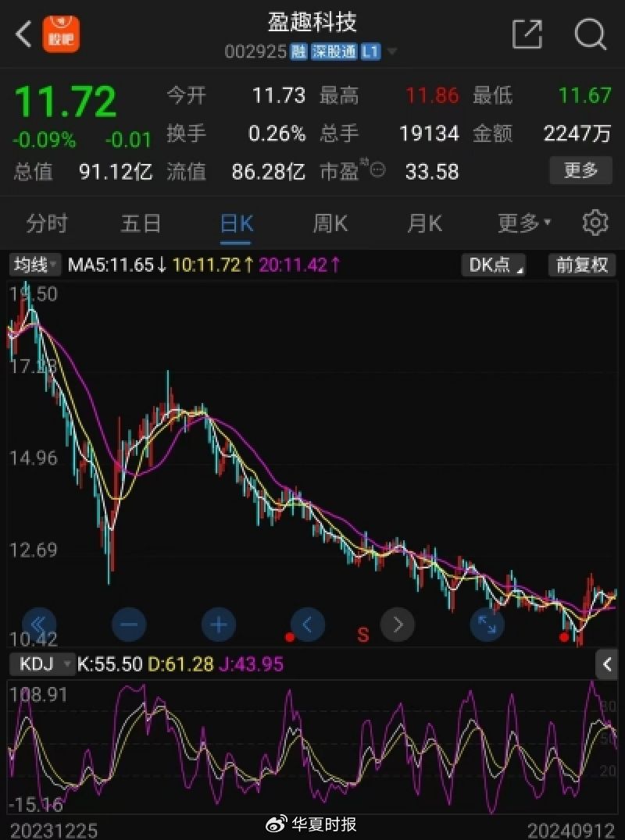625x840 pixels.
Task: Toggle the DK点 indicator on the chart
Action: [494, 265]
